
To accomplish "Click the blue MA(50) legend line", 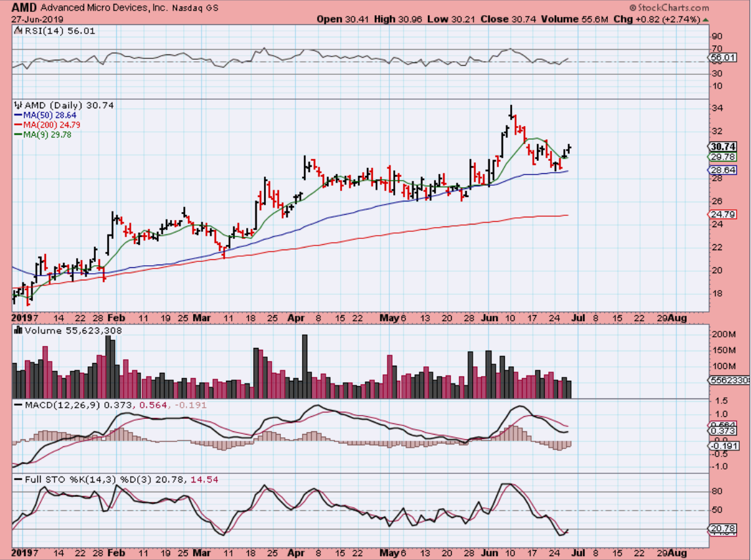I will 18,116.
